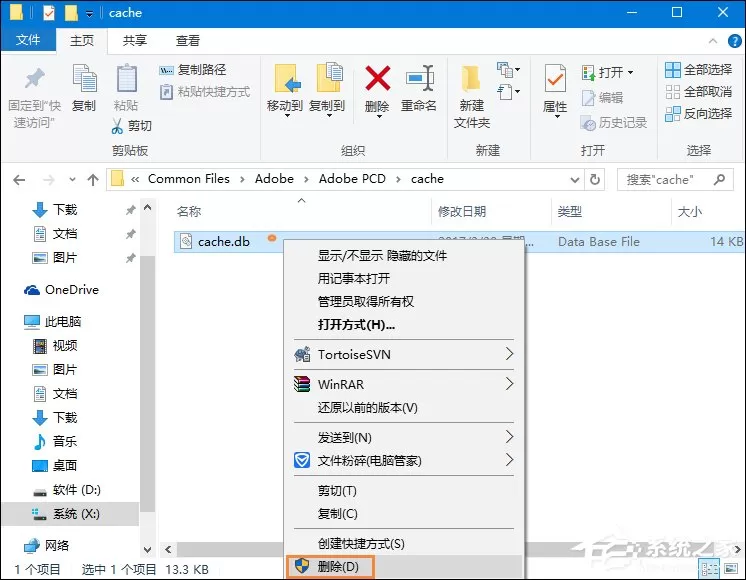This screenshot has width=746, height=580.
Task: Select OneDrive in the navigation pane
Action: [62, 289]
